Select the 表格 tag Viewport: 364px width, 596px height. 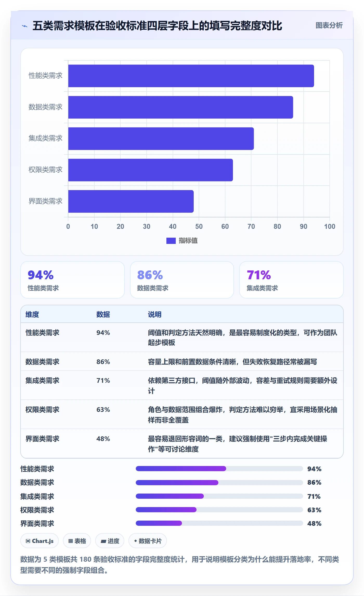pyautogui.click(x=77, y=541)
